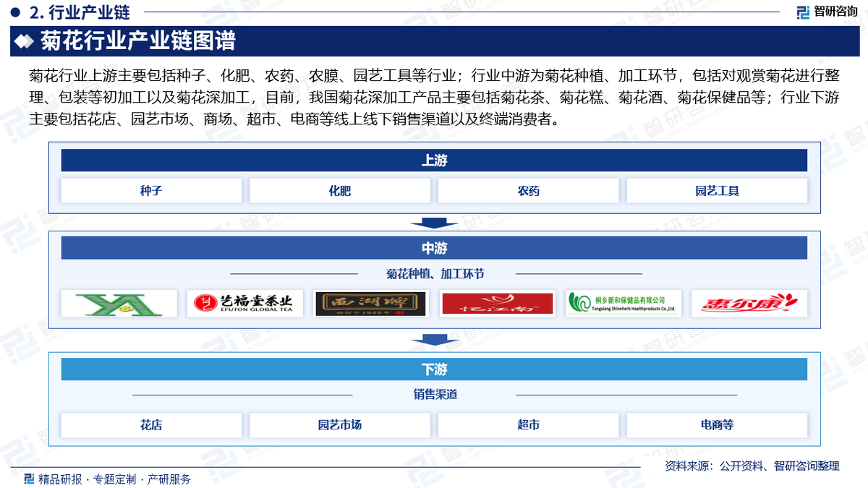
Task: Select the 惠尔康 brand logo
Action: [x=749, y=303]
